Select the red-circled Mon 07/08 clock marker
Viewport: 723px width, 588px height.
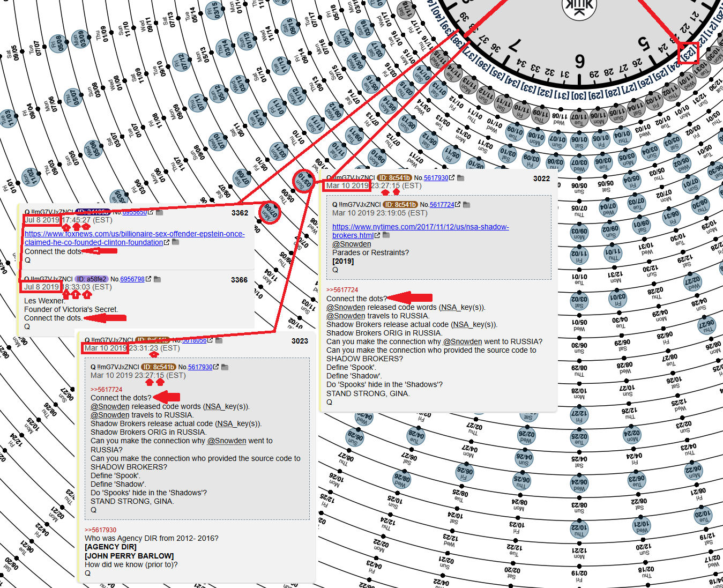pos(270,213)
